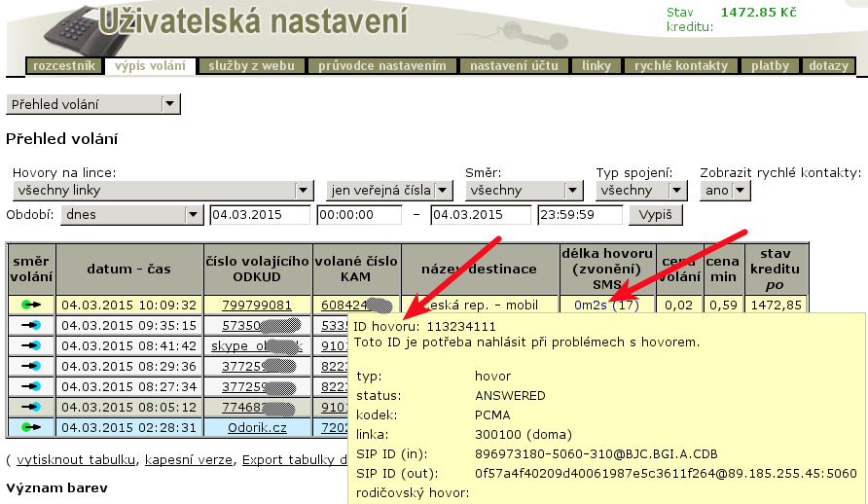Click the 'vytisknout tabulku' link
868x504 pixels.
[75, 460]
